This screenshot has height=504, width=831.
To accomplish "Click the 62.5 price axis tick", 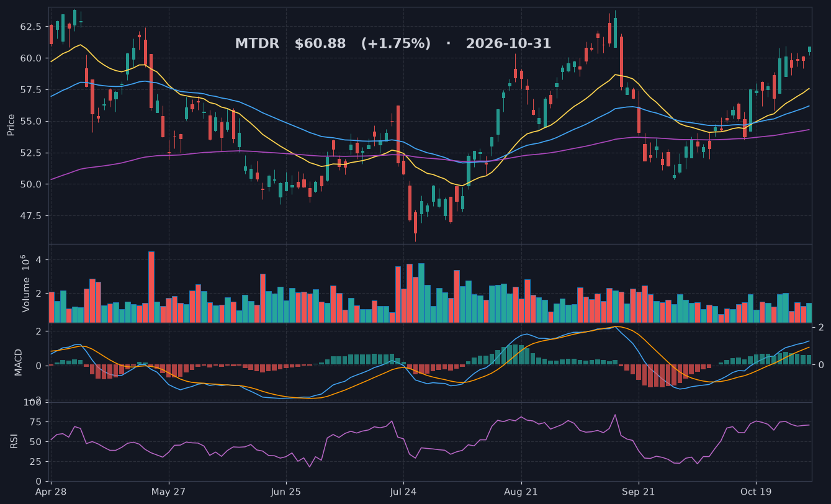I will [31, 27].
